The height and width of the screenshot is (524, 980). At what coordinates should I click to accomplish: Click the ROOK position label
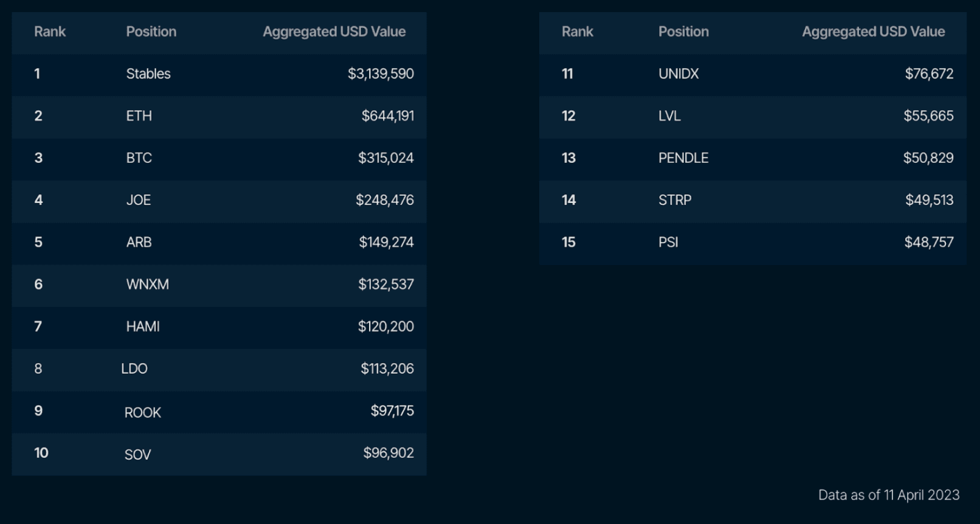tap(143, 413)
